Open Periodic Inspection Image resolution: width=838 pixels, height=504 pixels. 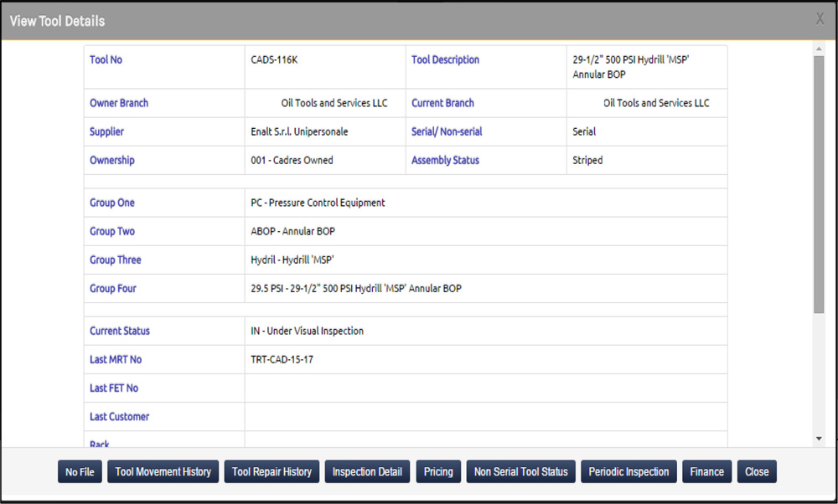(628, 471)
